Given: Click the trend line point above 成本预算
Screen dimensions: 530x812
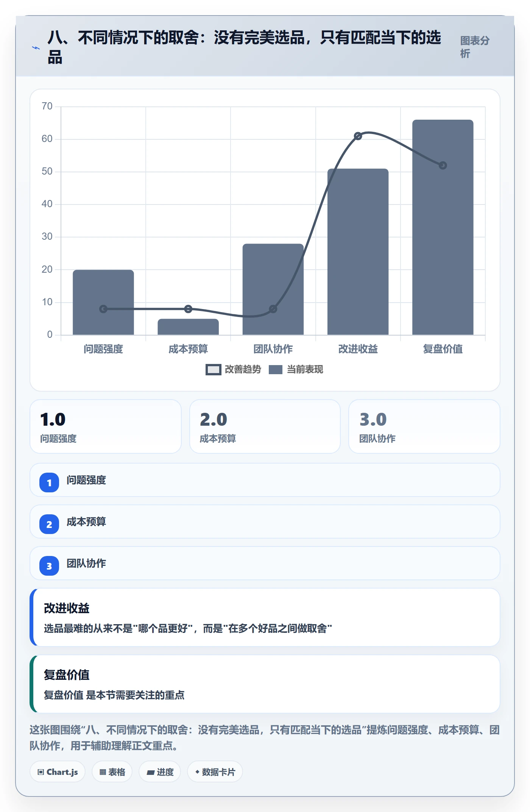Looking at the screenshot, I should pyautogui.click(x=188, y=309).
